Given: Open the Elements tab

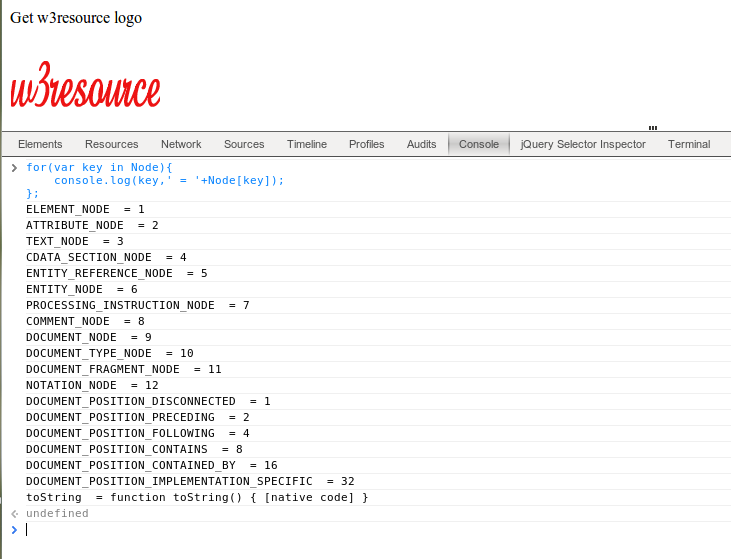Looking at the screenshot, I should (x=40, y=144).
